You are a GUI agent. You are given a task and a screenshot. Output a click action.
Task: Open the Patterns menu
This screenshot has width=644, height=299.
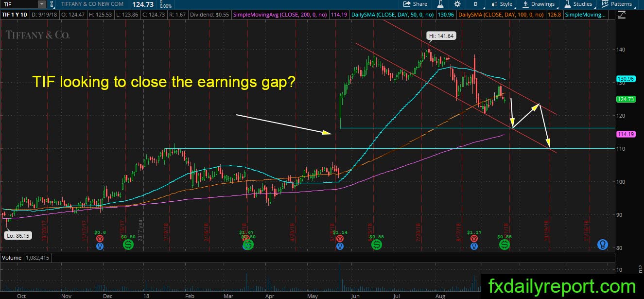pos(617,4)
